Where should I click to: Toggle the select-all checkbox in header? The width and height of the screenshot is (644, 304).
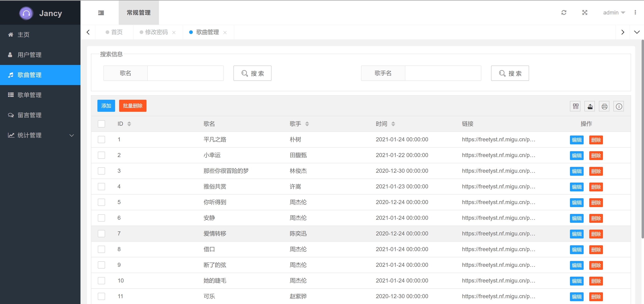(x=101, y=124)
